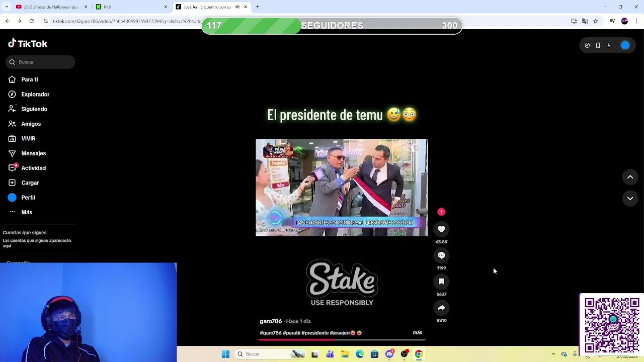Go to Perfil page
Screen dimensions: 644x362
click(22, 198)
